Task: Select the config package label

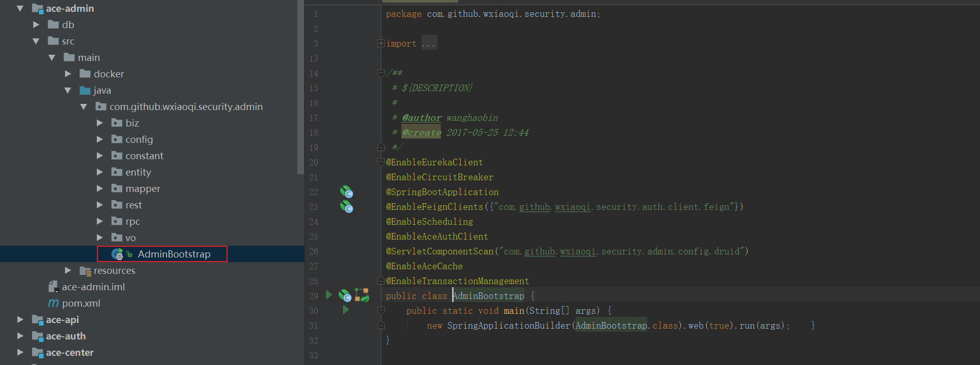Action: [x=139, y=139]
